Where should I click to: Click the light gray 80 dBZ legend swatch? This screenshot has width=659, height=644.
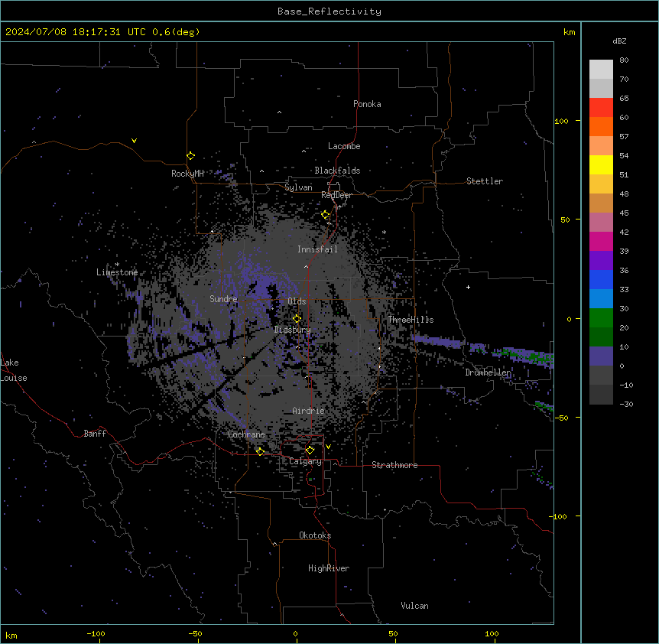point(601,69)
